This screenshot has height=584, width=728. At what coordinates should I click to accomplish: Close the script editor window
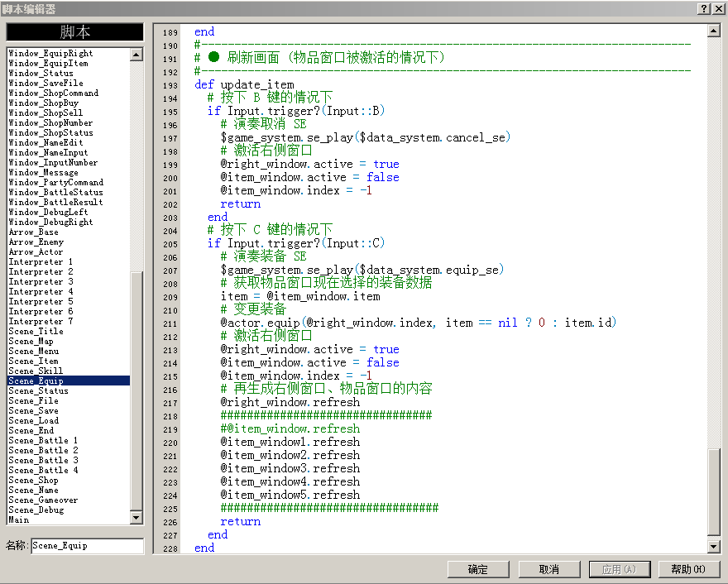tap(718, 8)
